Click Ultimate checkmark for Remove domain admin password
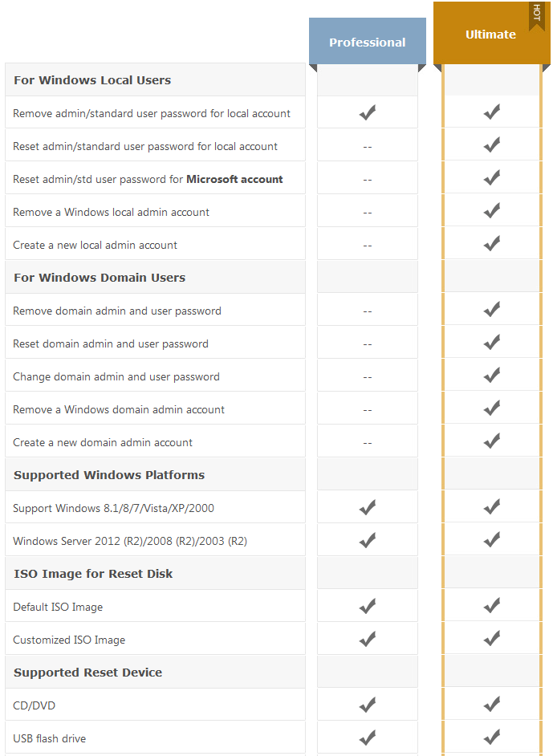Image resolution: width=553 pixels, height=756 pixels. coord(492,310)
